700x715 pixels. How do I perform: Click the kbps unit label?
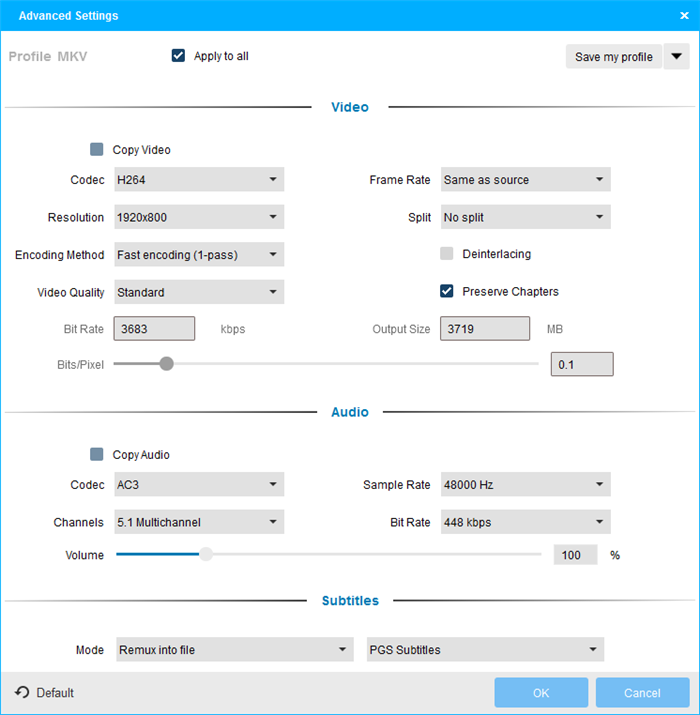pyautogui.click(x=233, y=329)
